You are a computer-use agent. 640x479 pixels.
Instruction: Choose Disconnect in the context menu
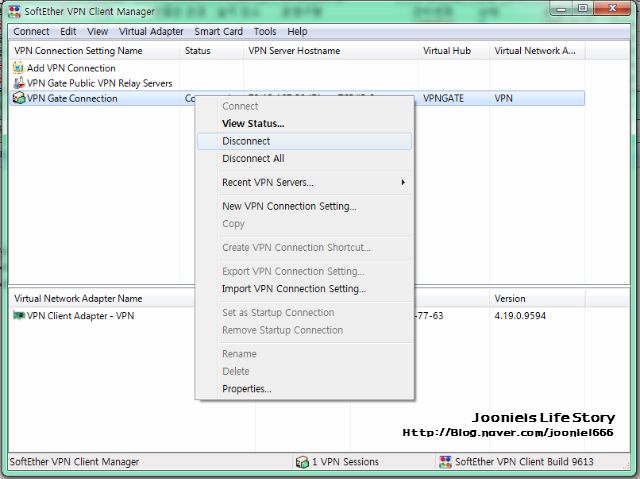pos(304,141)
